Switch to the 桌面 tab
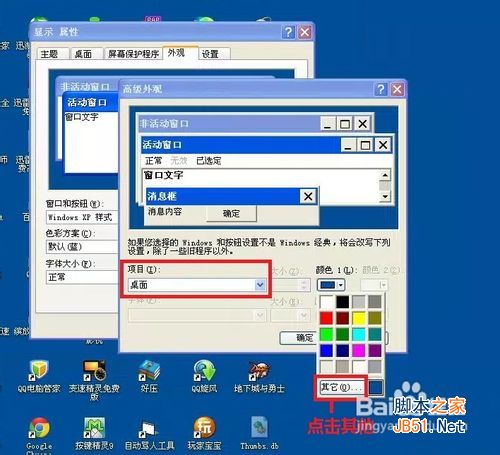Screen dimensions: 500x455 click(x=87, y=54)
